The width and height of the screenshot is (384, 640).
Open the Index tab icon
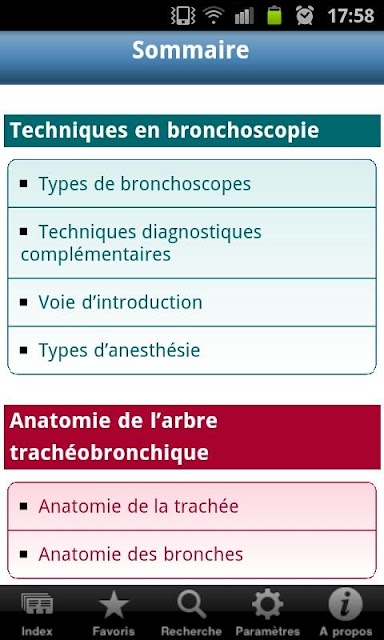(x=37, y=604)
